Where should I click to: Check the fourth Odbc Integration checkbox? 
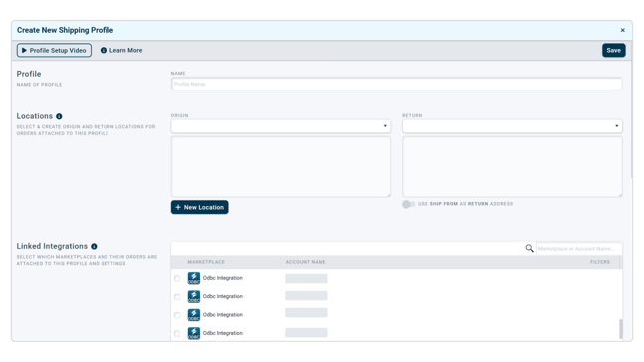point(177,334)
